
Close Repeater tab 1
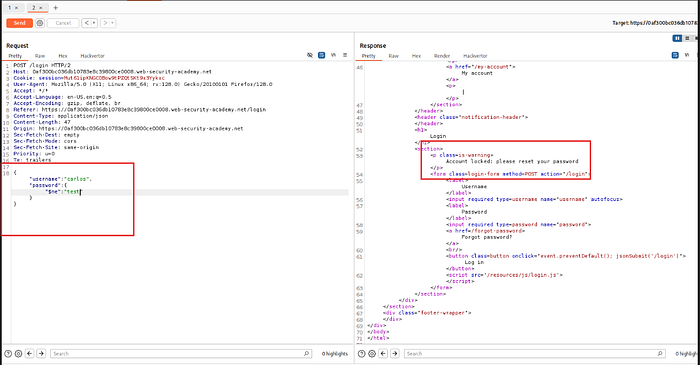(16, 8)
